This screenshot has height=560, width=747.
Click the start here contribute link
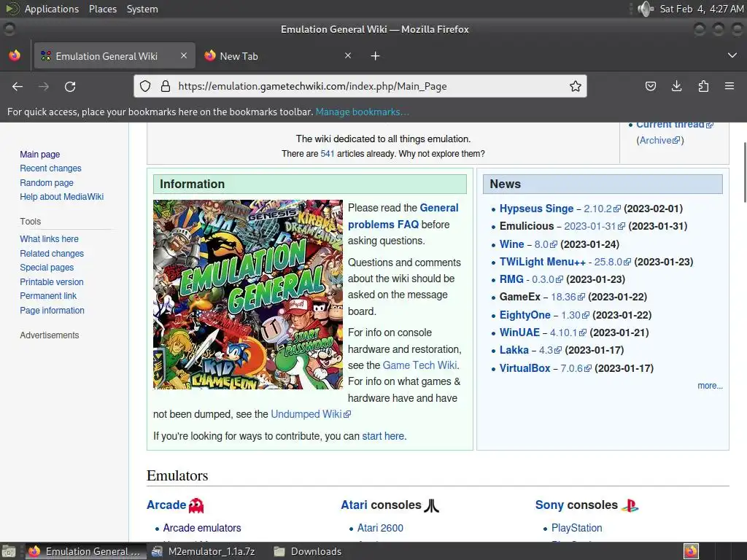point(383,436)
